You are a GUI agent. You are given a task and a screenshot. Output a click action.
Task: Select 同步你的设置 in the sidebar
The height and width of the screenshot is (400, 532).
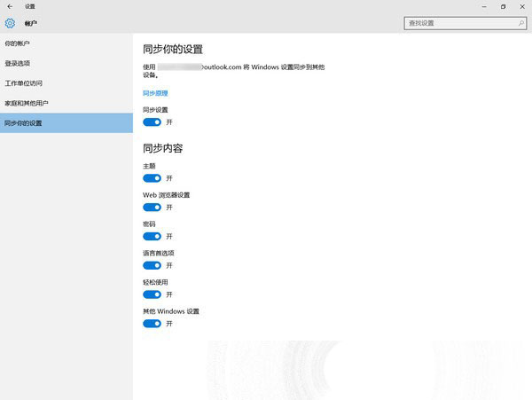pyautogui.click(x=23, y=123)
